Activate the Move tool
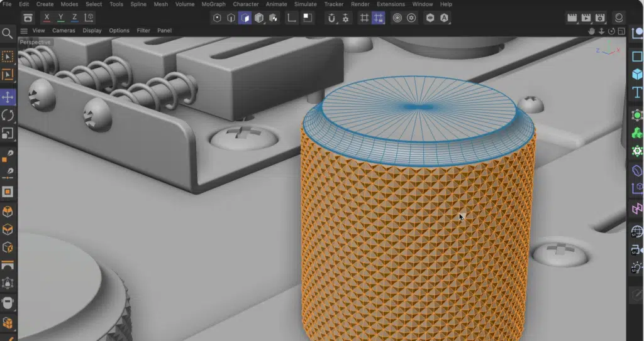644x341 pixels. [8, 97]
